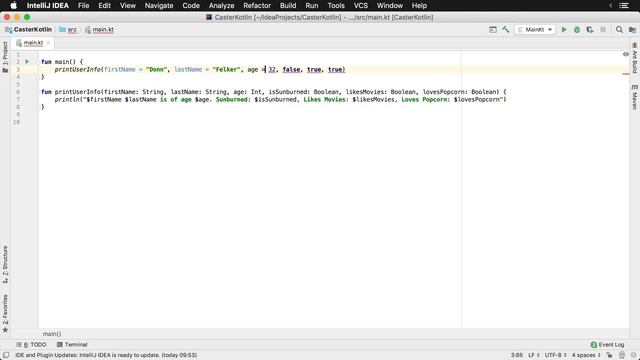Screen dimensions: 640x360
Task: Open the Build menu
Action: [288, 6]
